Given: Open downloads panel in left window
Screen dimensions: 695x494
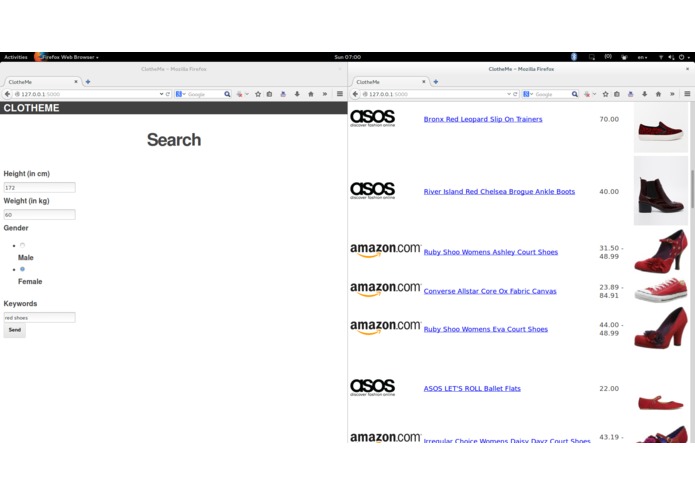Looking at the screenshot, I should (297, 94).
